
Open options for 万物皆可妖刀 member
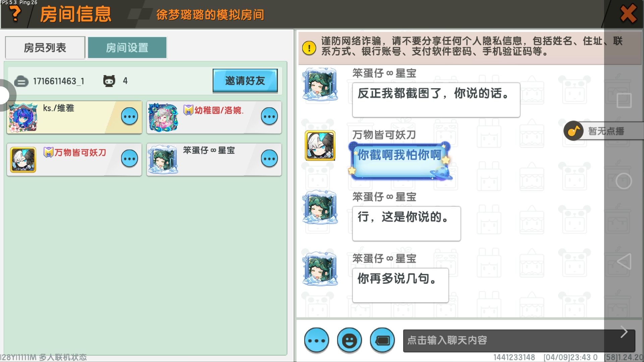pyautogui.click(x=129, y=159)
